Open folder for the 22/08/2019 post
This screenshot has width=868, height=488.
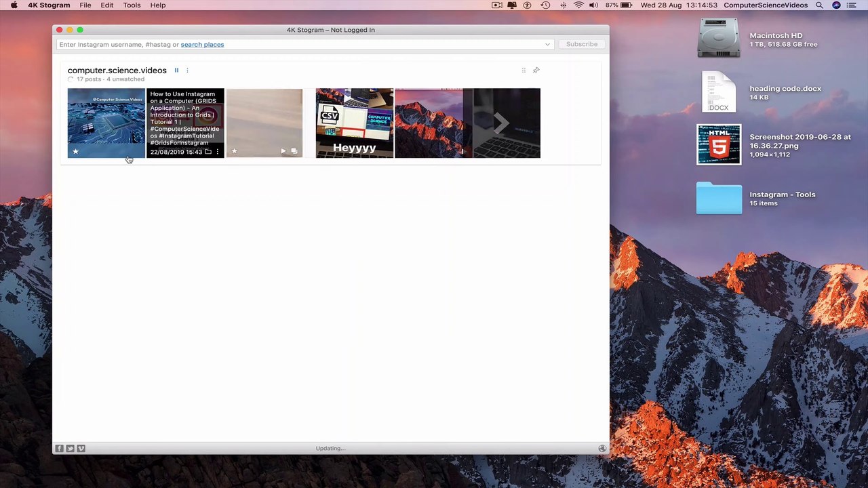[208, 151]
